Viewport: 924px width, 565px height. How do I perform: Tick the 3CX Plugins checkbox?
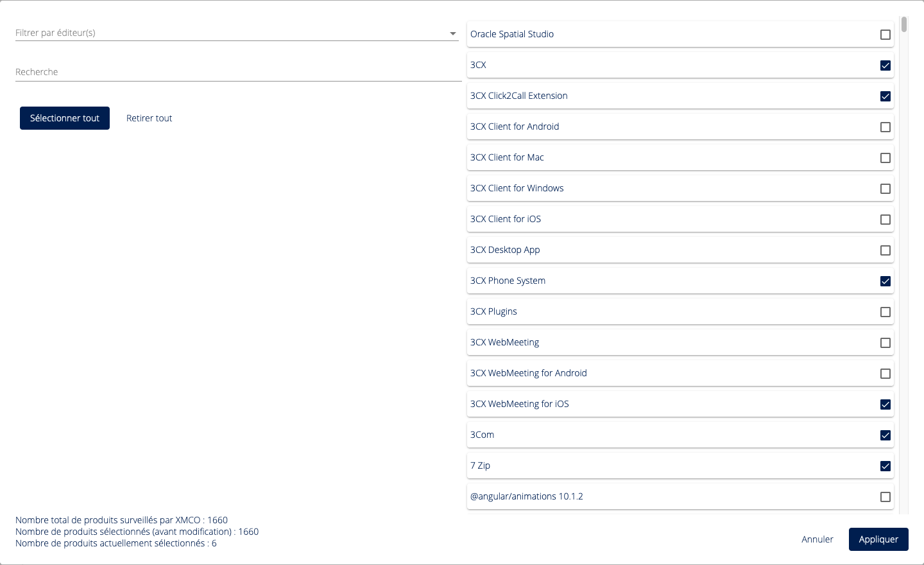pos(886,312)
